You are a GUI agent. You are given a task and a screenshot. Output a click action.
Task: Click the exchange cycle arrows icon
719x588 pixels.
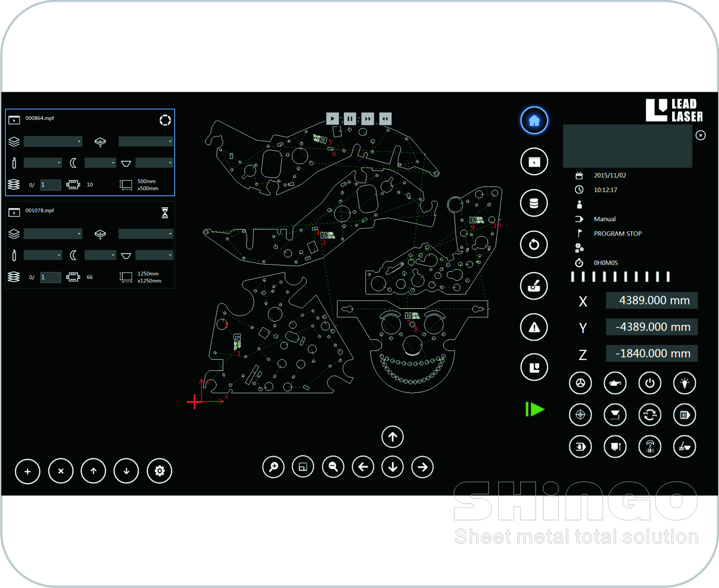click(x=650, y=415)
